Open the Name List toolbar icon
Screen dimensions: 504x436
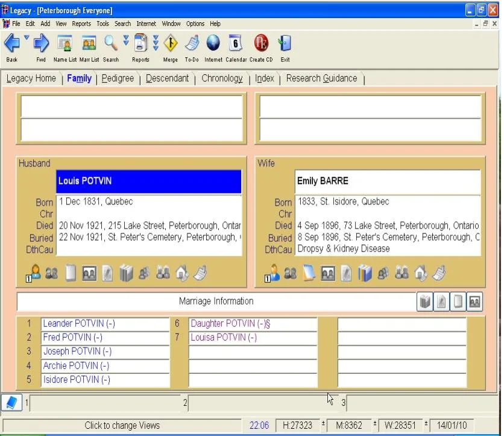pos(65,43)
